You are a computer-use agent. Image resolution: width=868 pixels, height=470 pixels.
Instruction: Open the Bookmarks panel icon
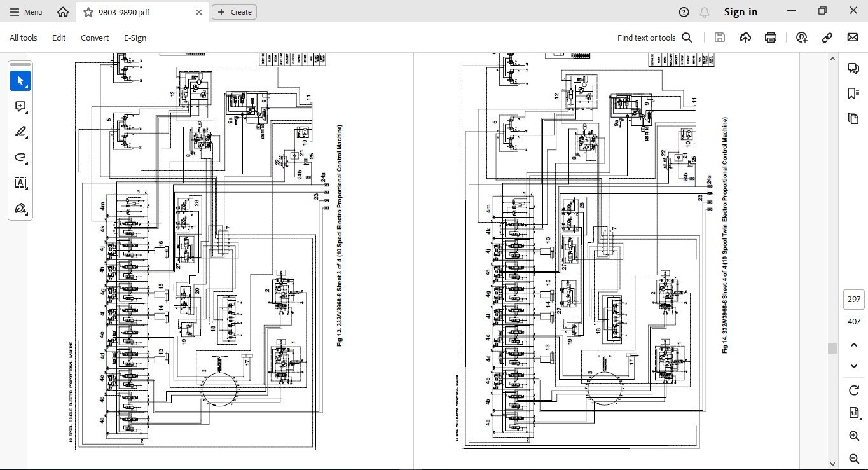point(853,93)
